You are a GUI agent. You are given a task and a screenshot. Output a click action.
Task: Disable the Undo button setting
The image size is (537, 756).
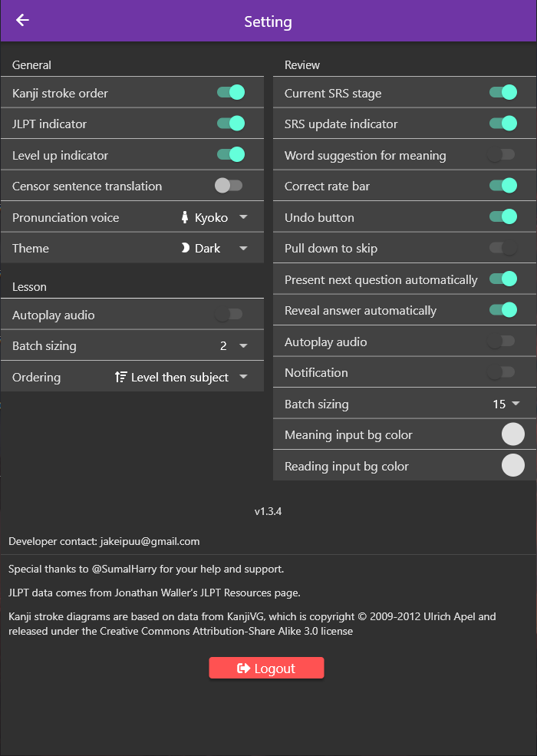[502, 217]
